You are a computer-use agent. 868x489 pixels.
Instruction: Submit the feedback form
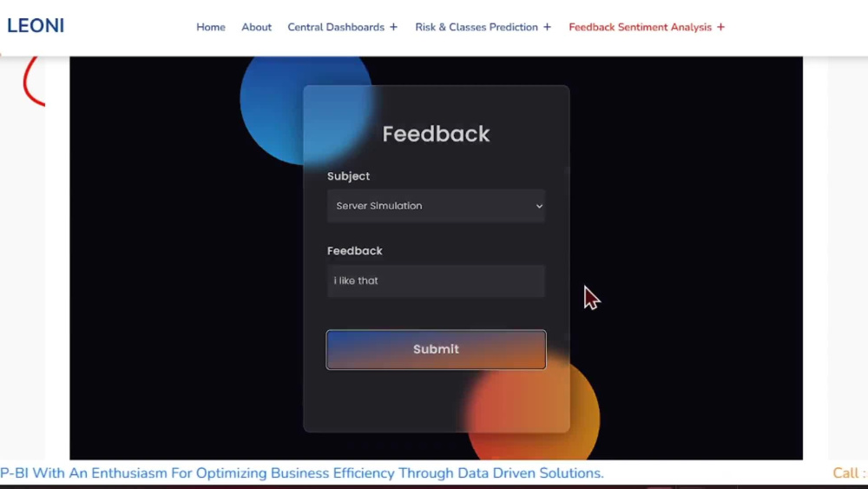(437, 349)
